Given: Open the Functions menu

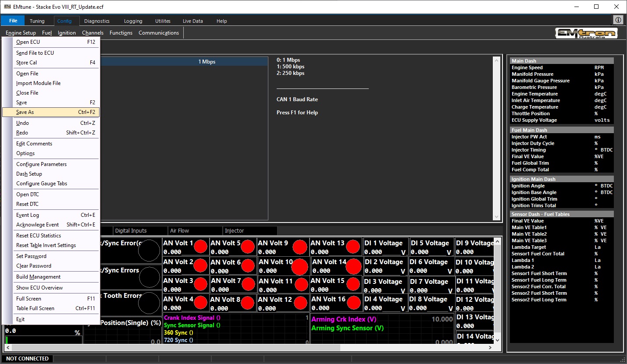Looking at the screenshot, I should click(x=121, y=33).
